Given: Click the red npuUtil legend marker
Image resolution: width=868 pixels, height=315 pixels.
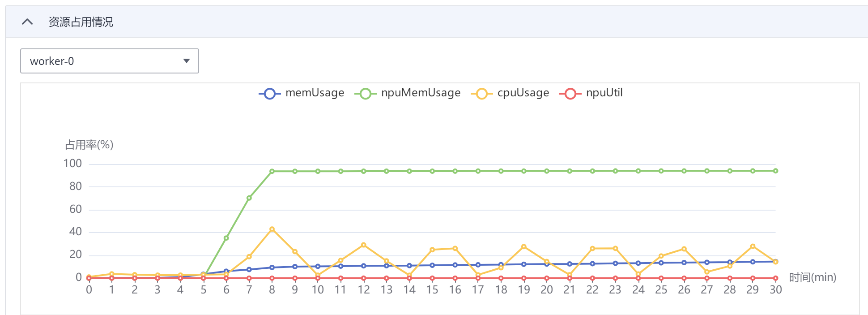Looking at the screenshot, I should pos(570,94).
